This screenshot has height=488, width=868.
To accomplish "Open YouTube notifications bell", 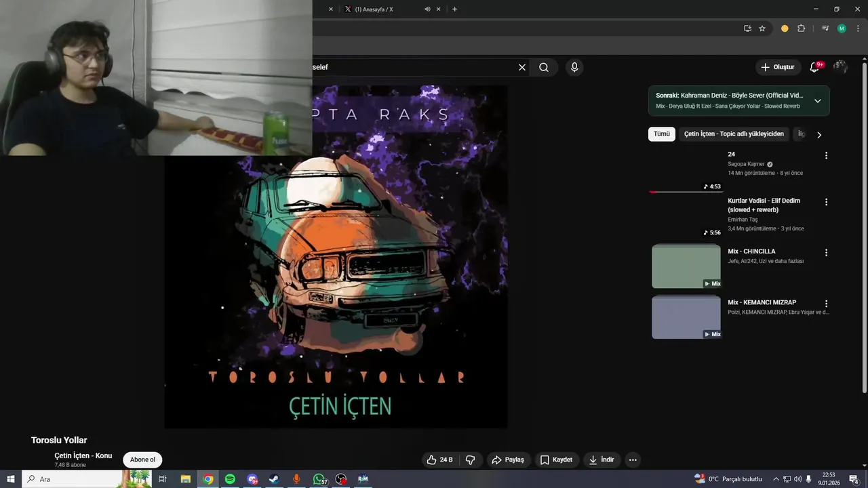I will (815, 67).
